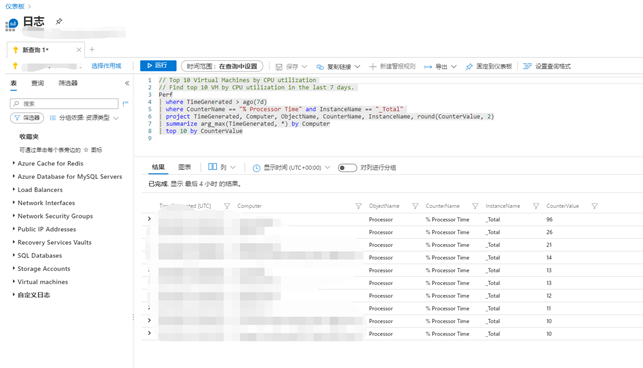Expand the Network Security Groups node

click(x=14, y=215)
